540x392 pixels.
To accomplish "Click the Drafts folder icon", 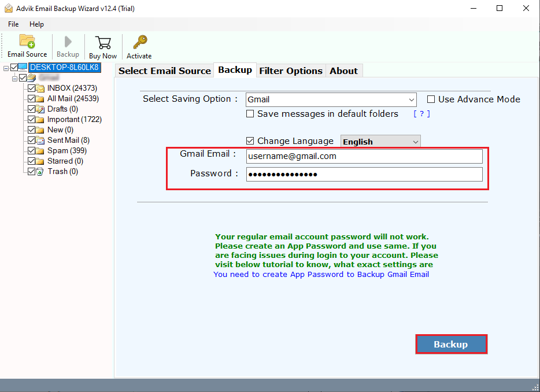I will point(40,109).
